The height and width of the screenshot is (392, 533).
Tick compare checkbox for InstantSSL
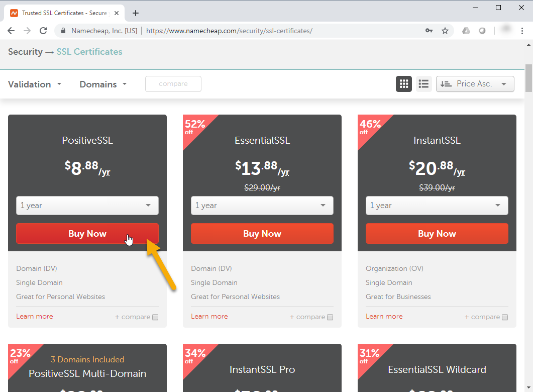(x=505, y=317)
